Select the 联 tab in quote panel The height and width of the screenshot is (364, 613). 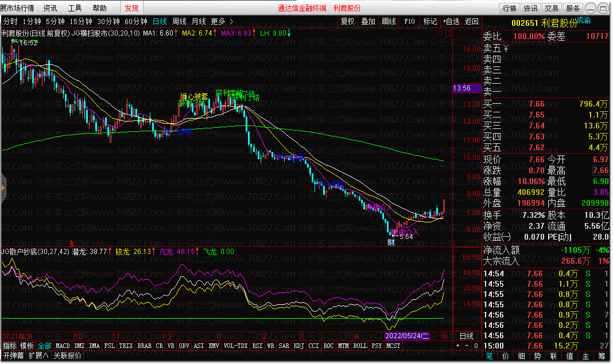coord(553,356)
